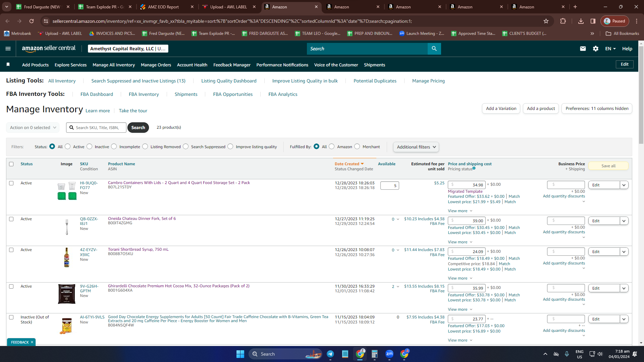Choose the Active status radio button
The height and width of the screenshot is (362, 644).
pos(68,146)
